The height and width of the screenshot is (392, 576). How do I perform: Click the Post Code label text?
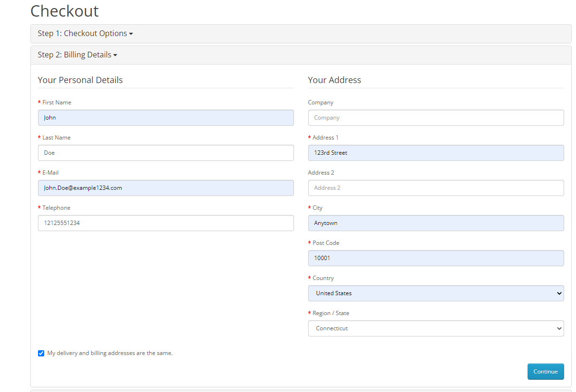point(326,243)
